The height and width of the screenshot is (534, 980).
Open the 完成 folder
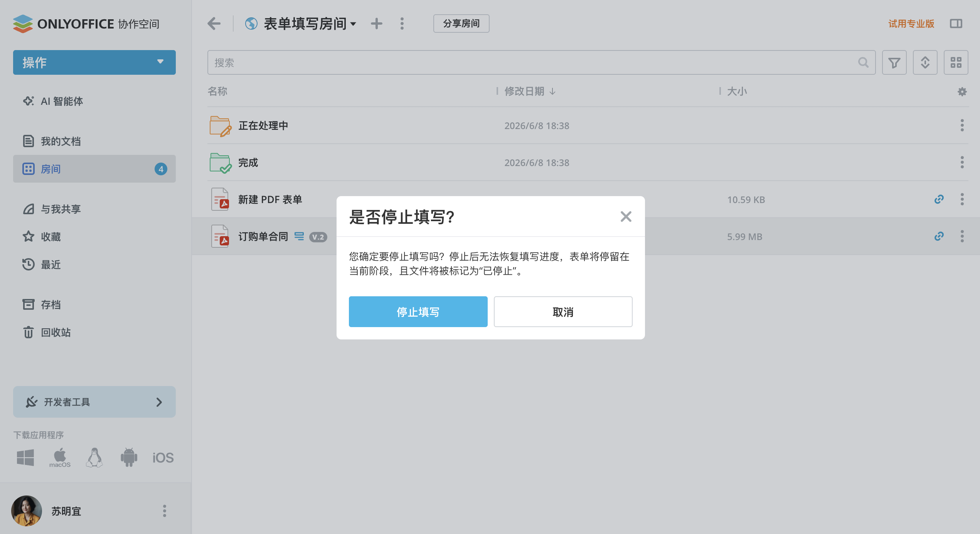click(248, 162)
